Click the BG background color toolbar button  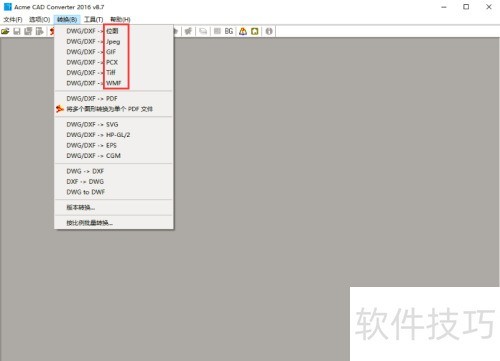pos(229,31)
